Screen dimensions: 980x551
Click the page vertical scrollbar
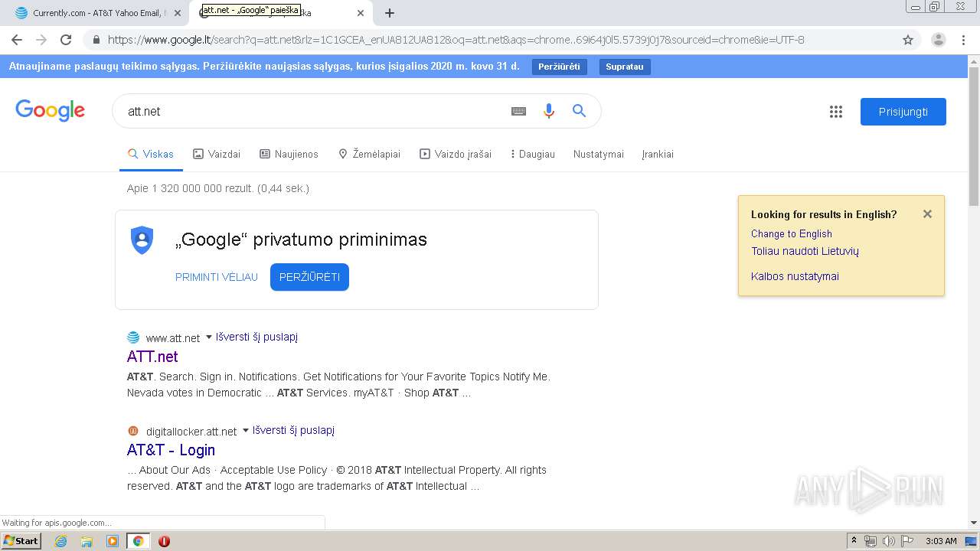tap(974, 138)
